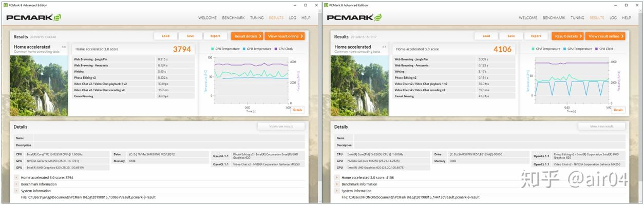Click 'View result online' in right window
The image size is (644, 205).
(607, 36)
